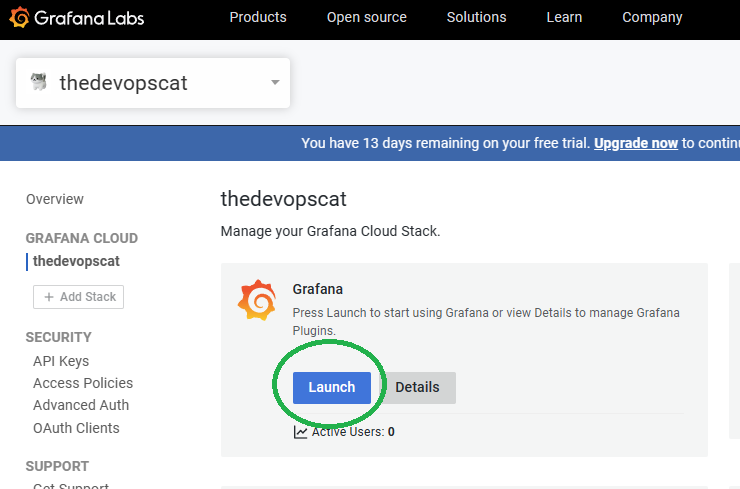Click the Manage your Grafana Cloud Stack text
This screenshot has width=740, height=489.
[x=330, y=231]
